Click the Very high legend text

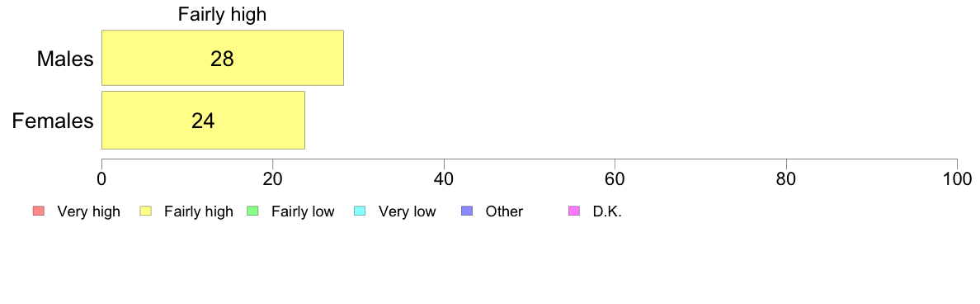coord(89,212)
